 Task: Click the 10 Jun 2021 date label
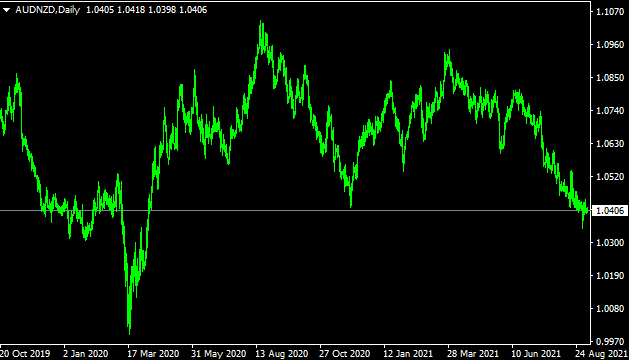pos(536,354)
